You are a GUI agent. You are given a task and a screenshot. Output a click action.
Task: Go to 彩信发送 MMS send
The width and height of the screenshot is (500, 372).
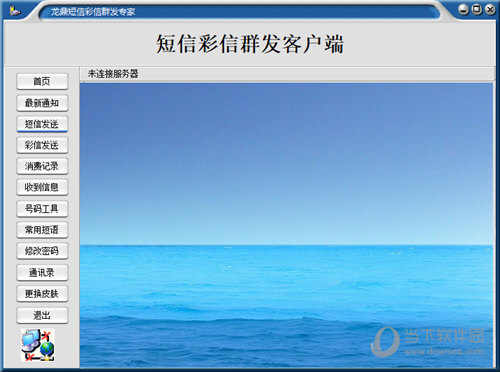click(42, 145)
